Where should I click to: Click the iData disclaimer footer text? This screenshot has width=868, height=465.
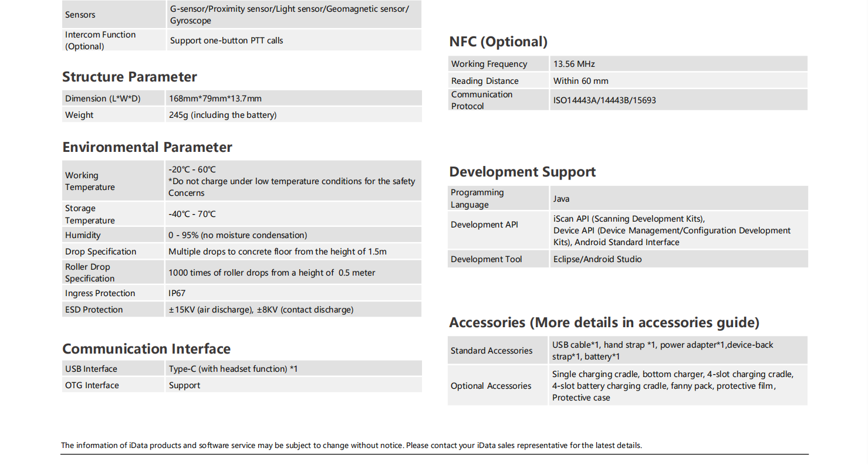click(352, 446)
